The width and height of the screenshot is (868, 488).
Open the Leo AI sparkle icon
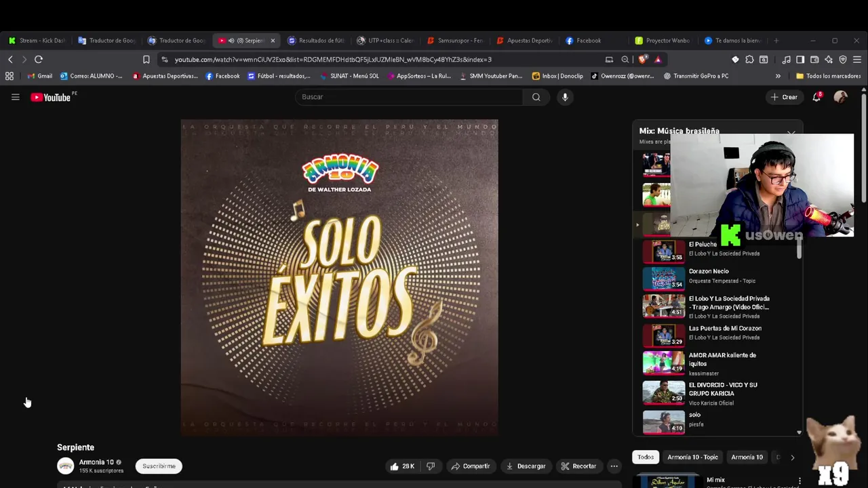[829, 59]
